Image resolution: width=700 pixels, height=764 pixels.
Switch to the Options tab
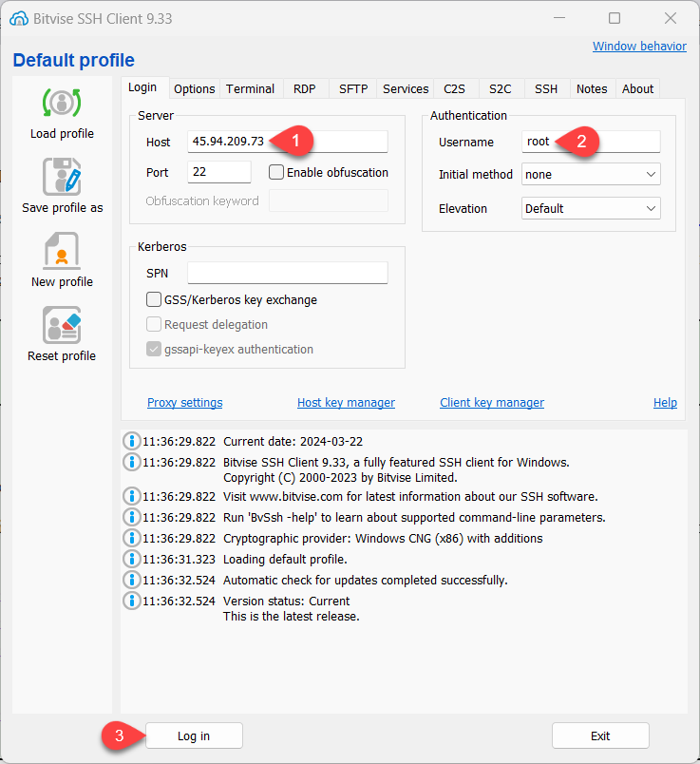click(x=195, y=88)
